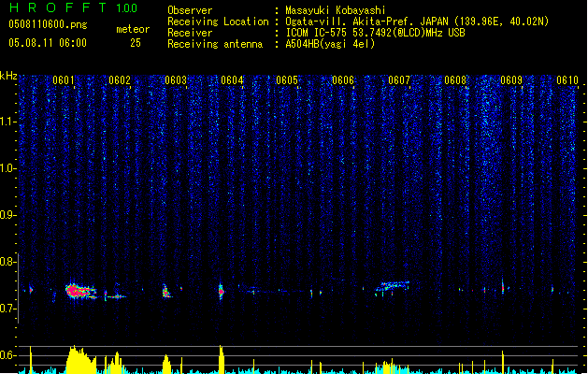
Task: Click the 0608 time marker
Action: (x=455, y=80)
